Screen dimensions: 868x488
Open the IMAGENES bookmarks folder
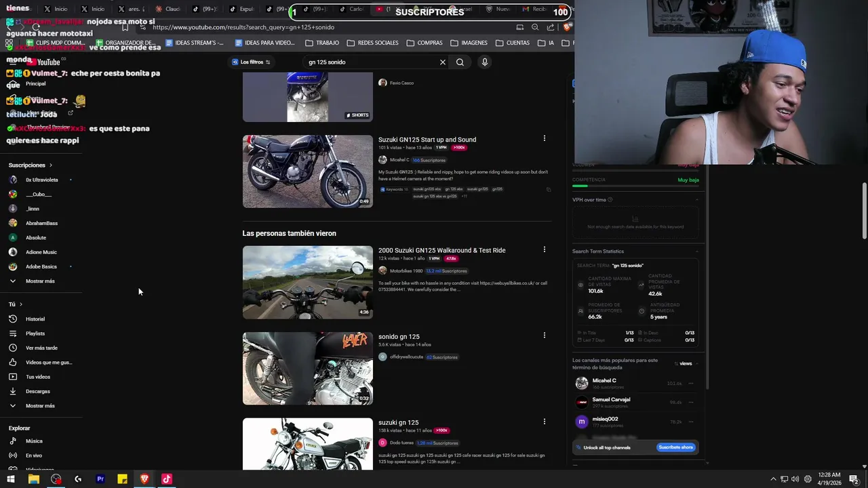click(469, 43)
